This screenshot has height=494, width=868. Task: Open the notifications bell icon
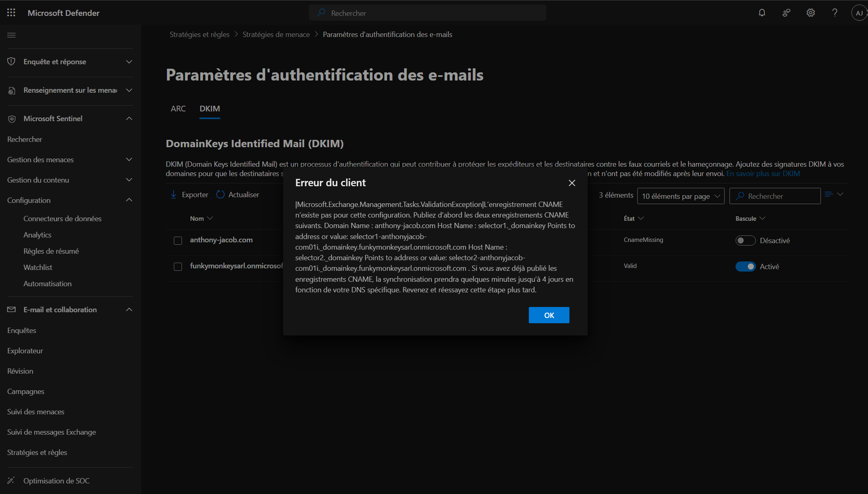tap(762, 13)
